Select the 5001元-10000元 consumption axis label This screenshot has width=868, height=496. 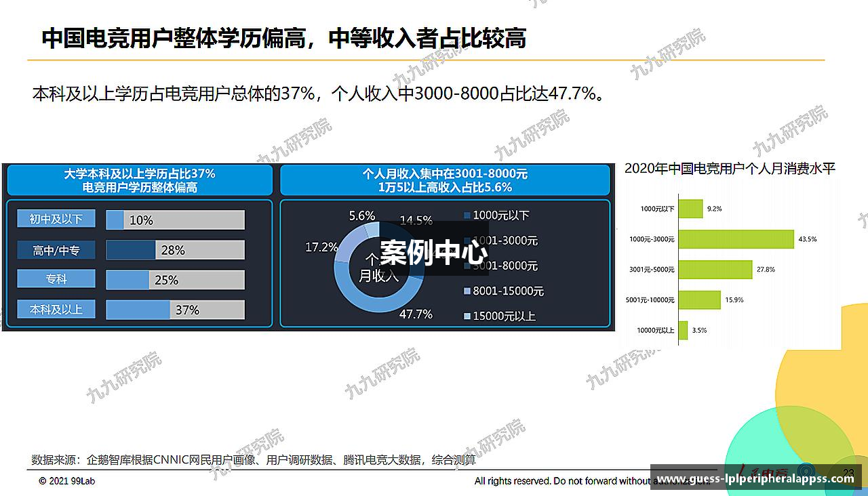point(650,300)
